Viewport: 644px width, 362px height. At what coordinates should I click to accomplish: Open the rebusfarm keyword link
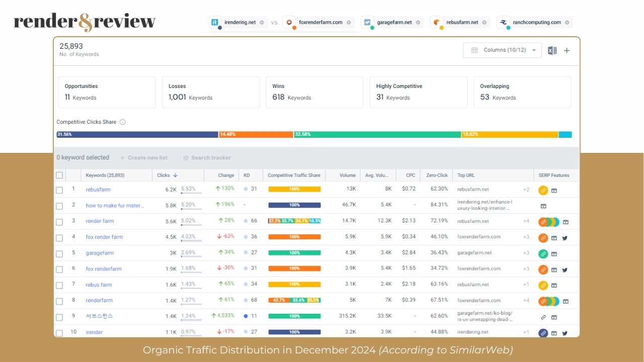[98, 190]
